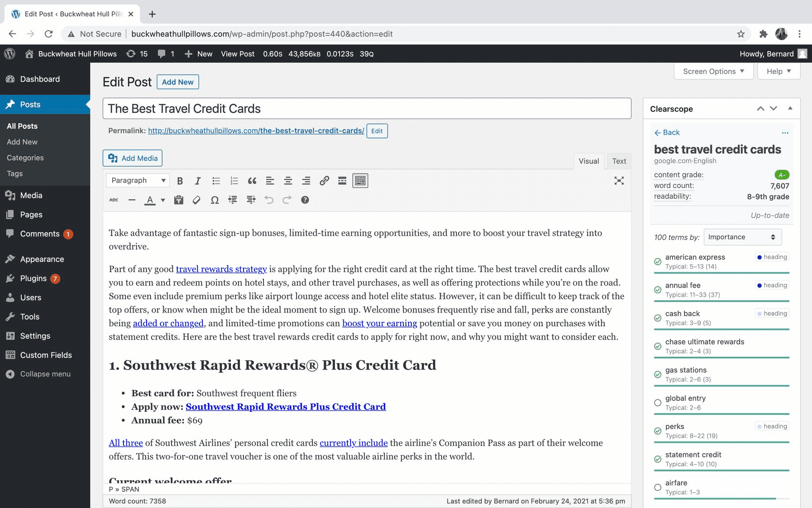The width and height of the screenshot is (812, 508).
Task: Insert Read More tag
Action: coord(342,181)
